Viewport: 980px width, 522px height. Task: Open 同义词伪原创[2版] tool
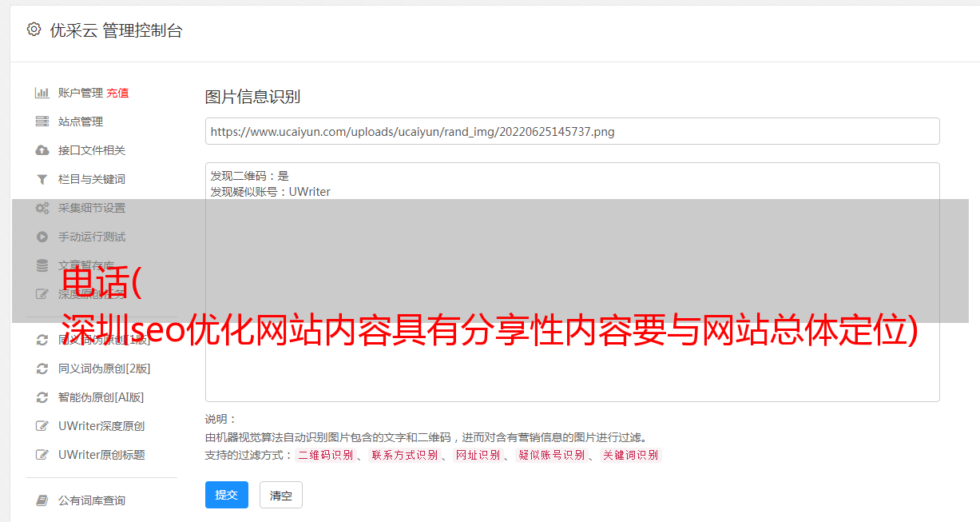(104, 369)
